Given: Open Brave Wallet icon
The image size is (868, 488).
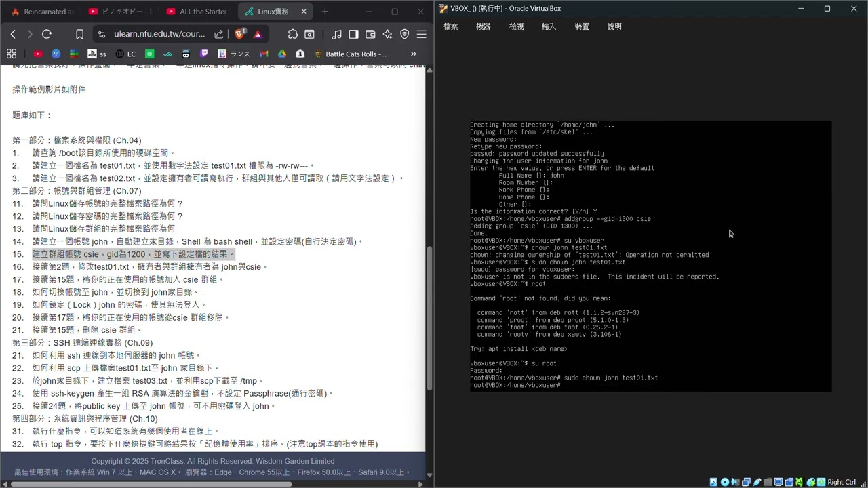Looking at the screenshot, I should [x=370, y=34].
